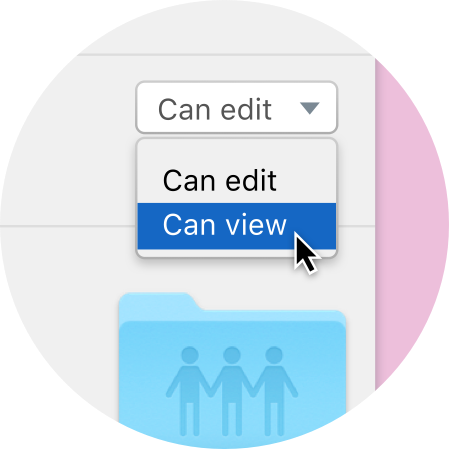Click the folder's top tab

click(157, 301)
